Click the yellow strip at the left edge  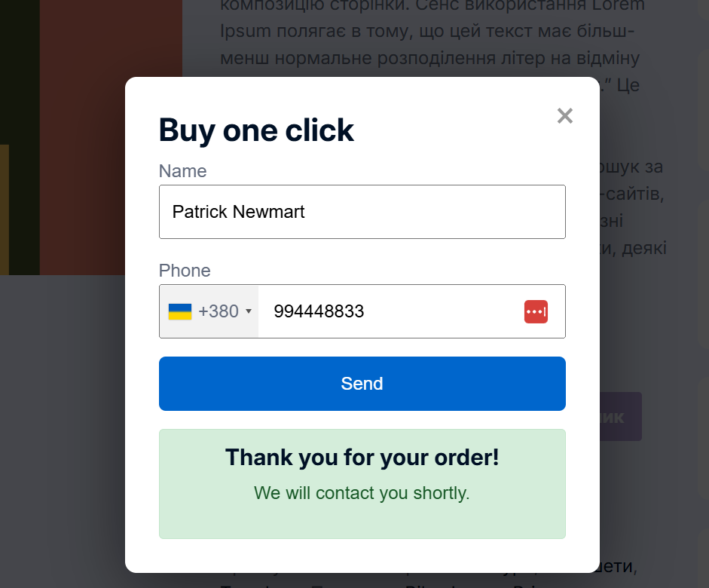4,210
